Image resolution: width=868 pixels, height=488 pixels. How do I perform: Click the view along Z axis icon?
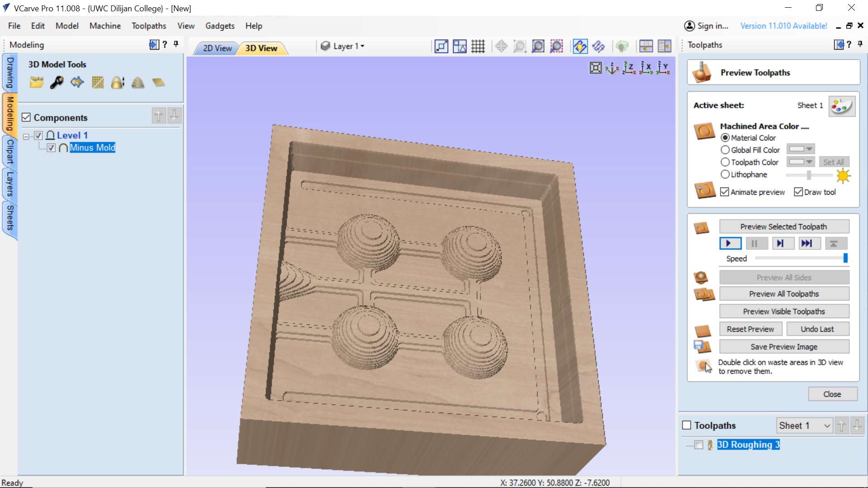[629, 68]
